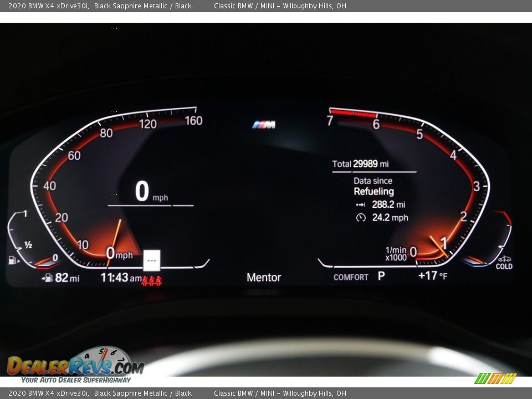Click the COMFORT drive mode label
This screenshot has height=399, width=532.
pyautogui.click(x=351, y=277)
